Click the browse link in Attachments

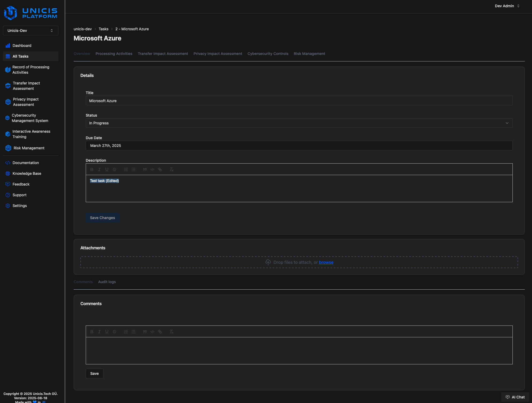click(326, 262)
